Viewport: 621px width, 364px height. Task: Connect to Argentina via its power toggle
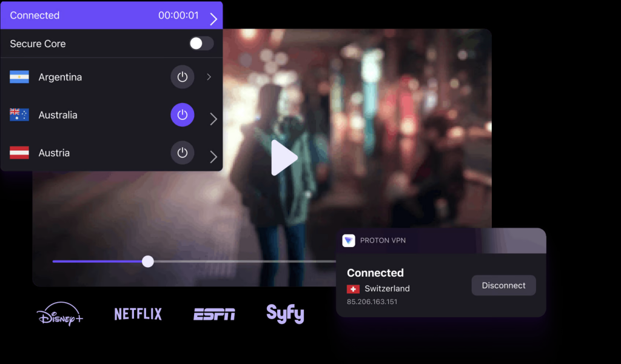pyautogui.click(x=183, y=77)
